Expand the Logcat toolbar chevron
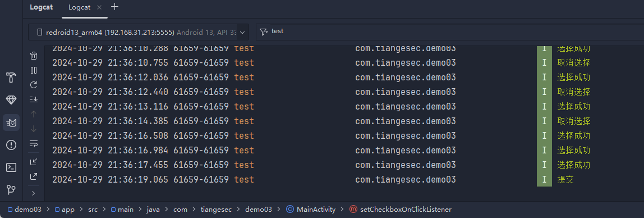Viewport: 644px width, 218px height. point(34,193)
